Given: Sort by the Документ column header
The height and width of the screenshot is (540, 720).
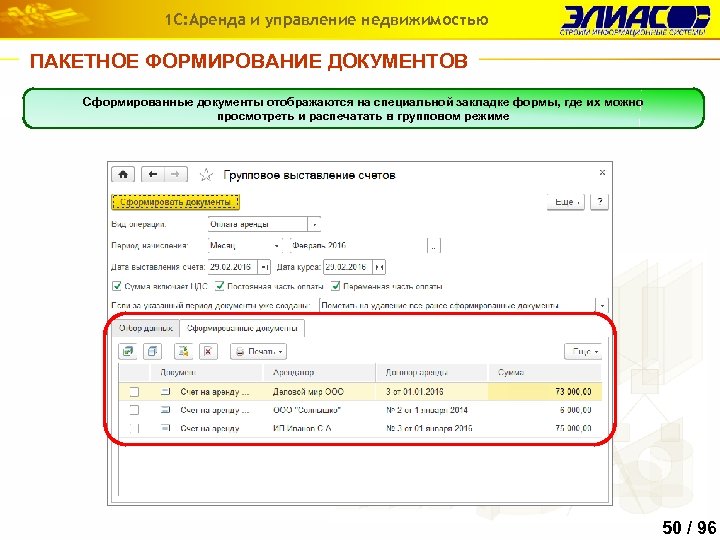Looking at the screenshot, I should tap(207, 372).
